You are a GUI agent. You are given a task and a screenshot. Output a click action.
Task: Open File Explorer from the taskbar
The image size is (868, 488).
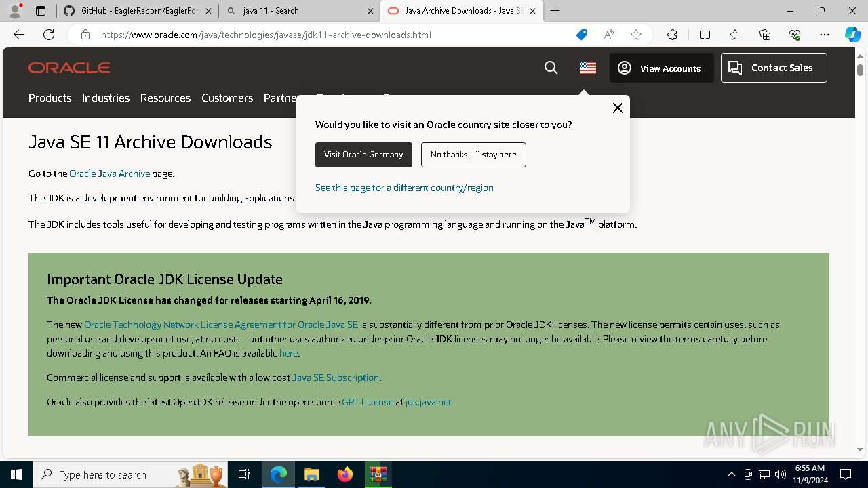311,474
